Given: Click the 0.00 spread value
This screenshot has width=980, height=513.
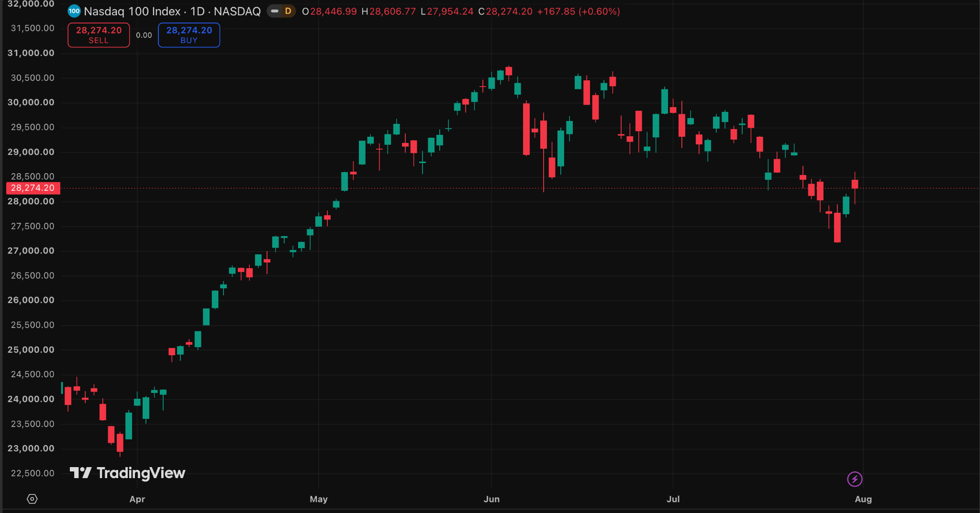Looking at the screenshot, I should [144, 35].
